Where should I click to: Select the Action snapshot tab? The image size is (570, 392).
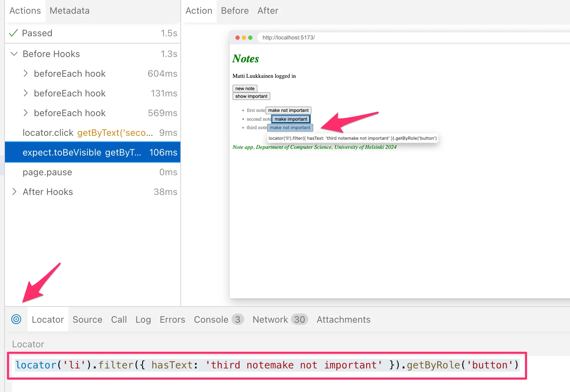(199, 11)
